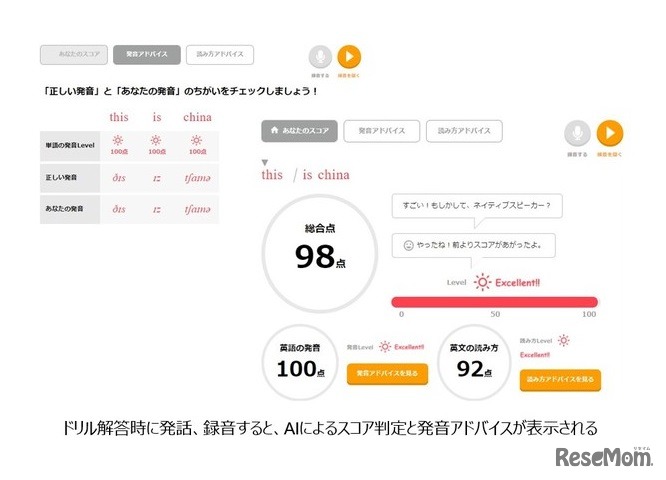666x480 pixels.
Task: Click the record microphone icon in upper panel
Action: [x=320, y=57]
